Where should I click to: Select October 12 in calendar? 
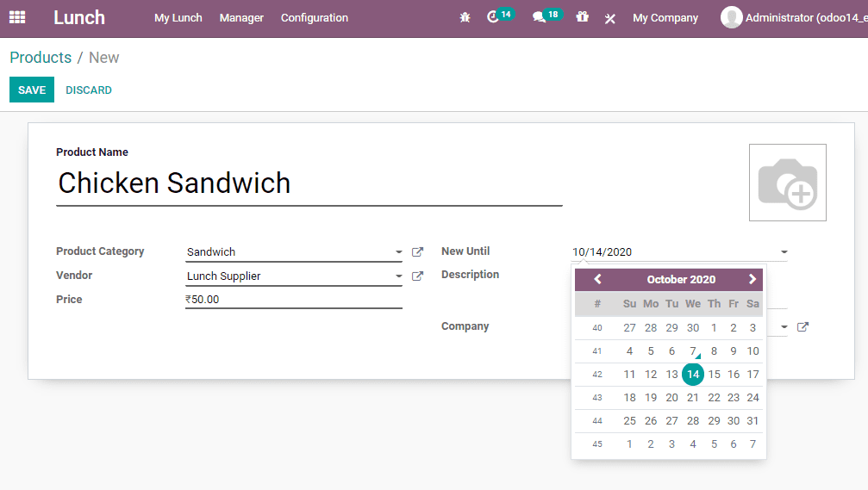point(651,375)
